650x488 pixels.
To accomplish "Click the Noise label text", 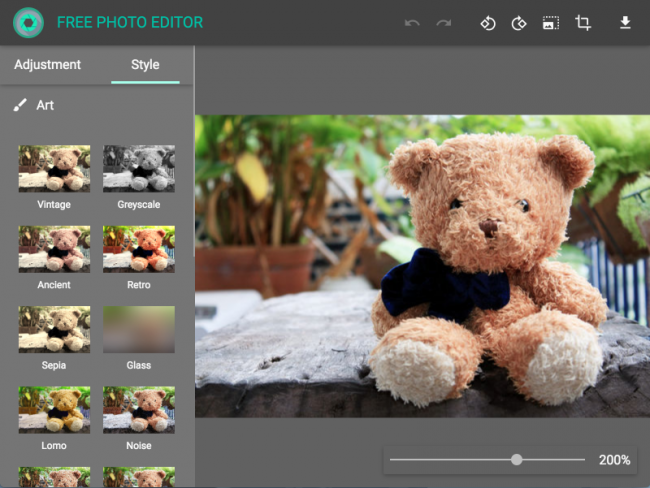I will coord(139,446).
